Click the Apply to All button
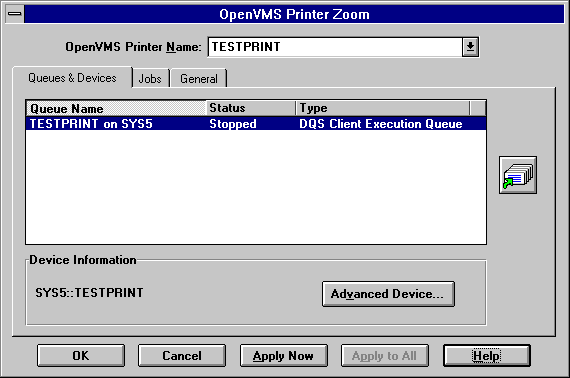570x378 pixels. point(385,355)
